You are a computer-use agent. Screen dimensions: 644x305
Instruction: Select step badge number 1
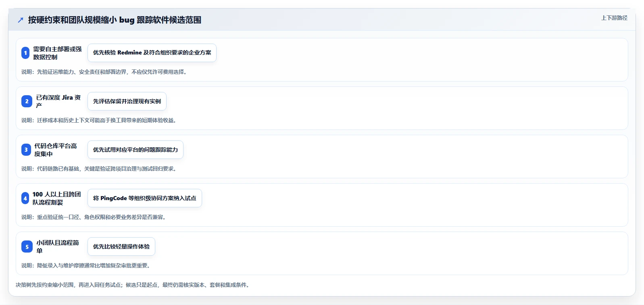pos(25,53)
